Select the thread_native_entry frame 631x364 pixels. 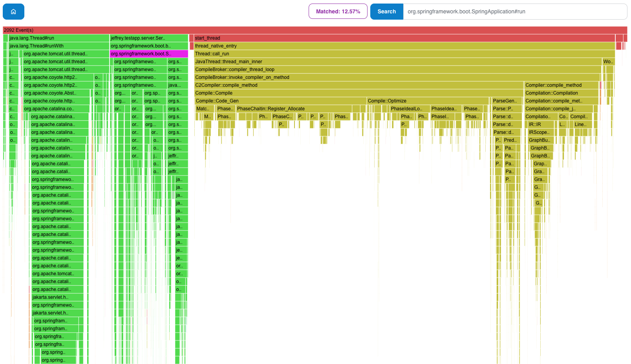404,46
